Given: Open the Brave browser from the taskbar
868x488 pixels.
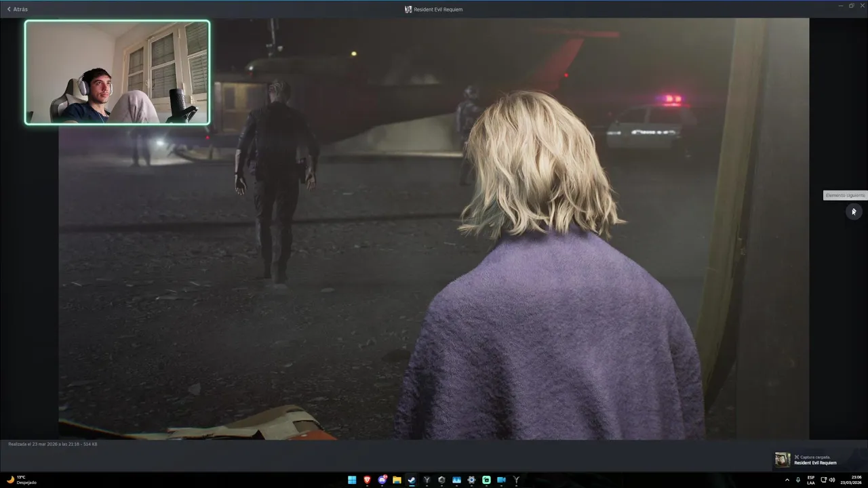Looking at the screenshot, I should [367, 480].
